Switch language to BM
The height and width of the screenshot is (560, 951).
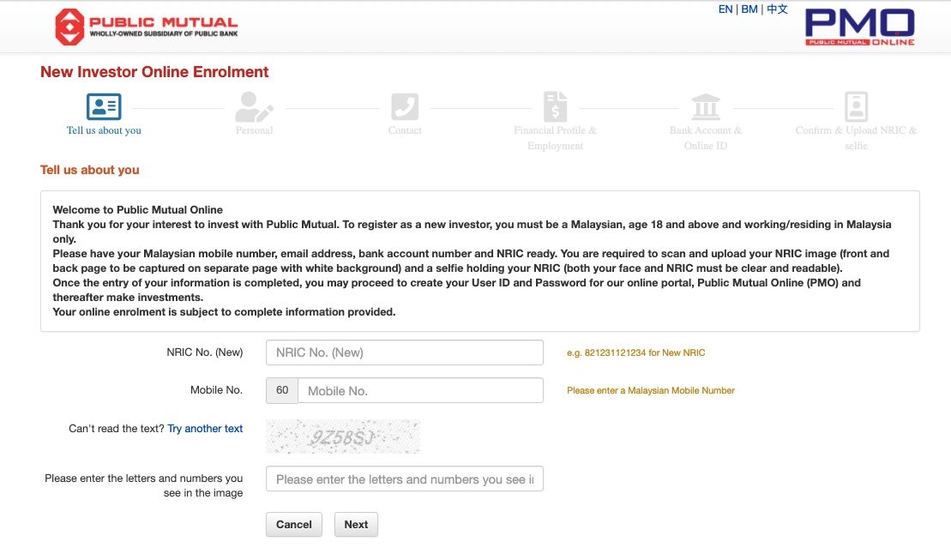[749, 9]
